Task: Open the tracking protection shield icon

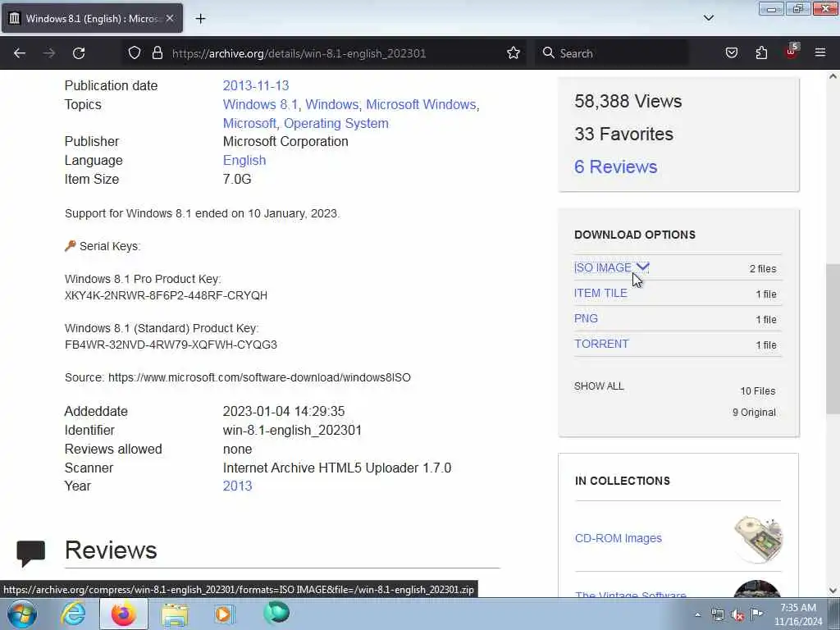Action: [135, 53]
